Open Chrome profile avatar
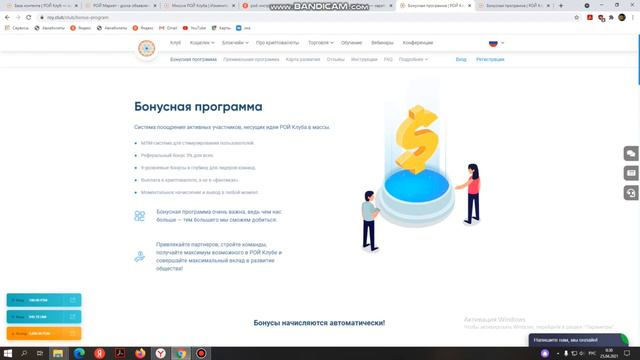 622,18
